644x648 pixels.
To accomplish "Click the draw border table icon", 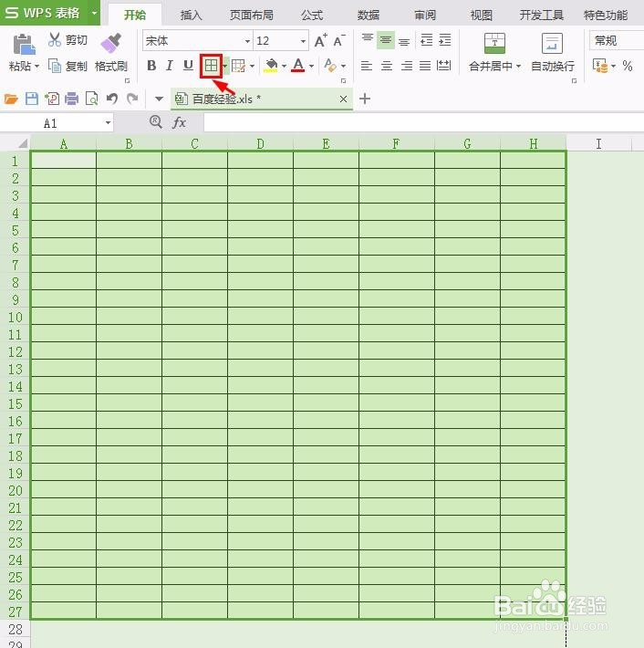I will tap(238, 66).
